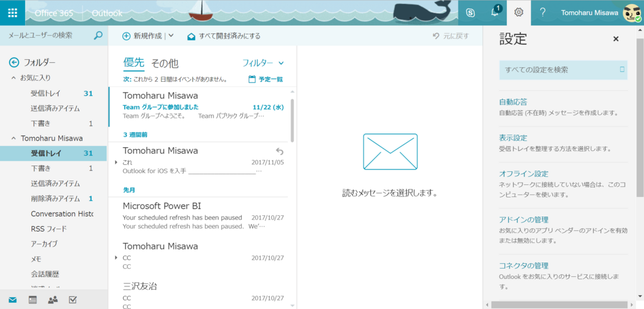Click the settings gear icon
Screen dimensions: 644x309
(x=519, y=13)
